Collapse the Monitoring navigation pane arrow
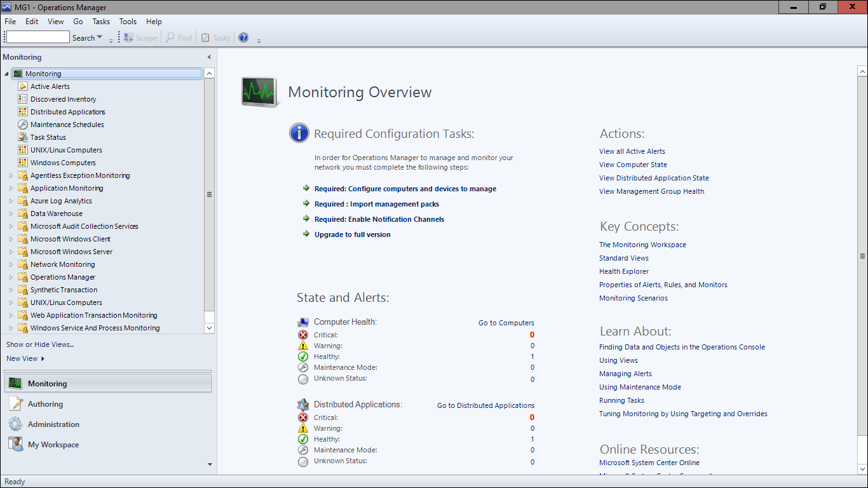868x488 pixels. 210,57
